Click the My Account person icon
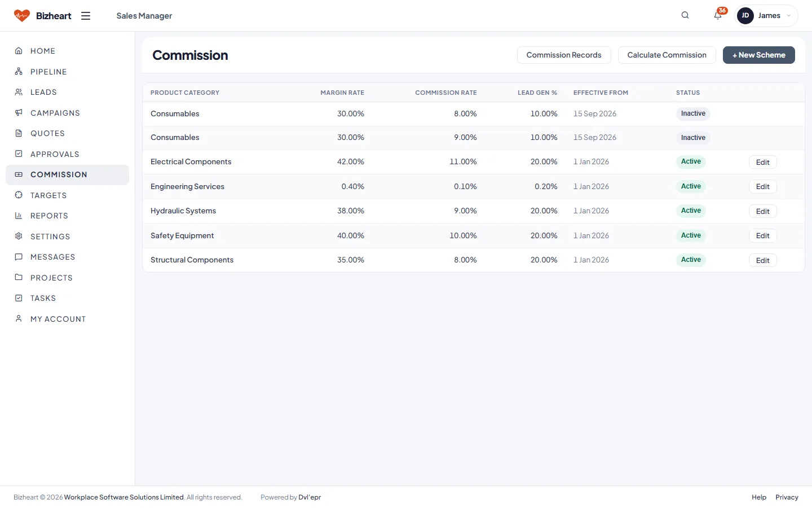The height and width of the screenshot is (508, 812). coord(19,319)
